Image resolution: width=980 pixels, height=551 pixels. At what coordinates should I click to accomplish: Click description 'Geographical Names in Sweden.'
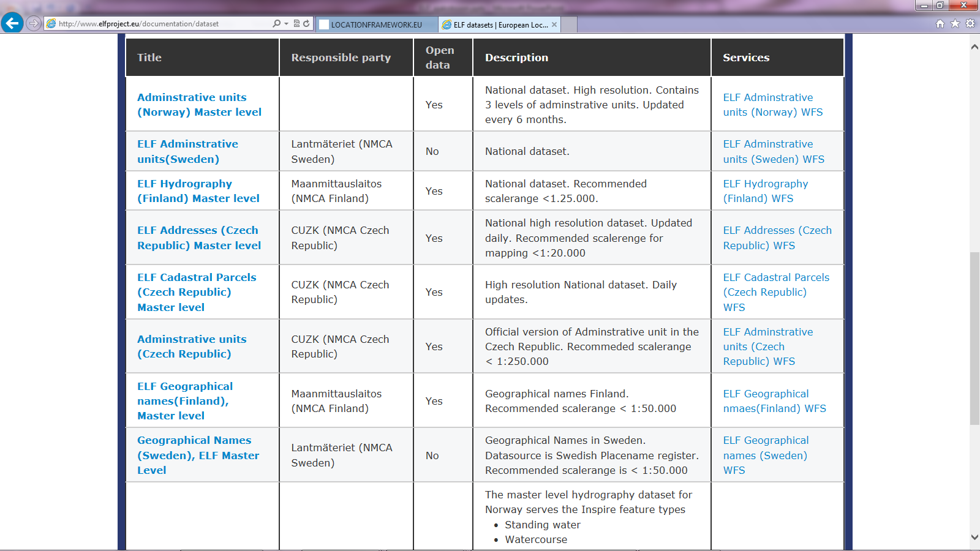coord(592,455)
